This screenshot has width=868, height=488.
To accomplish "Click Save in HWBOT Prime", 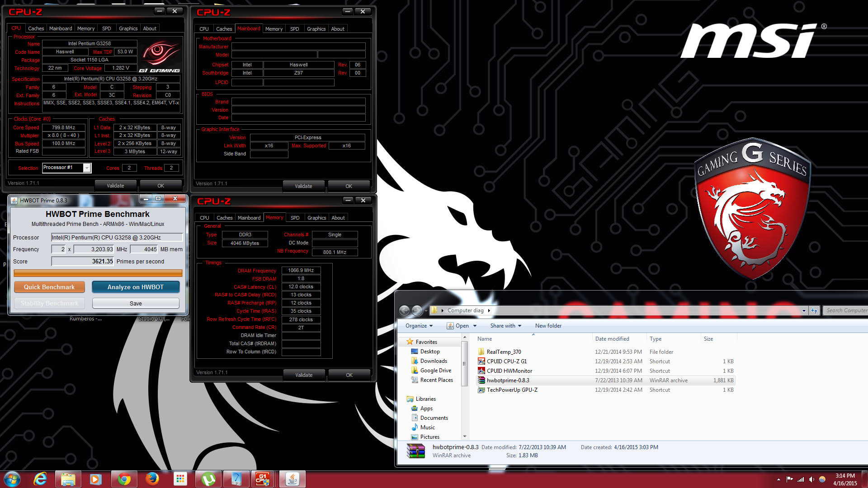I will coord(136,303).
